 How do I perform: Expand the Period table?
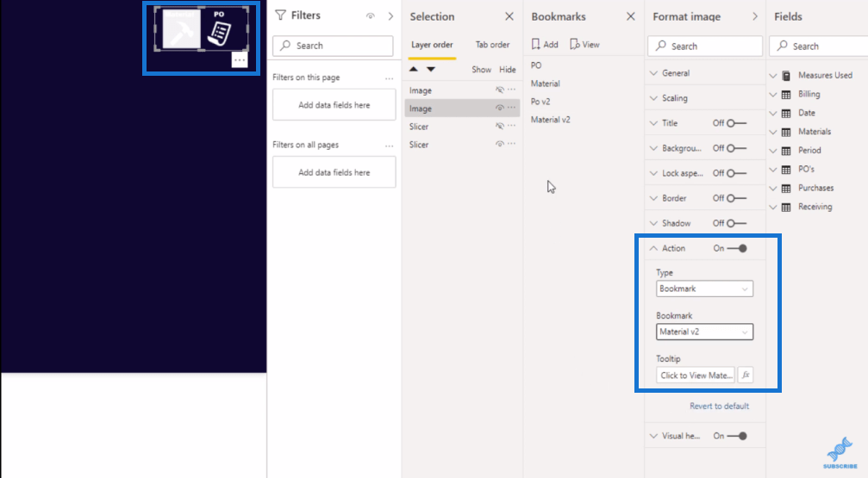click(x=773, y=151)
